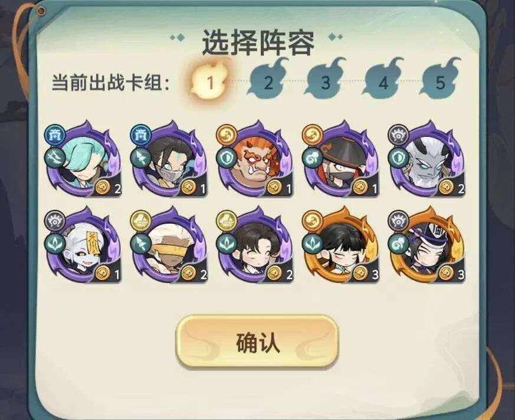
Task: Tap the blue faction badge on teal-haired card
Action: point(55,134)
